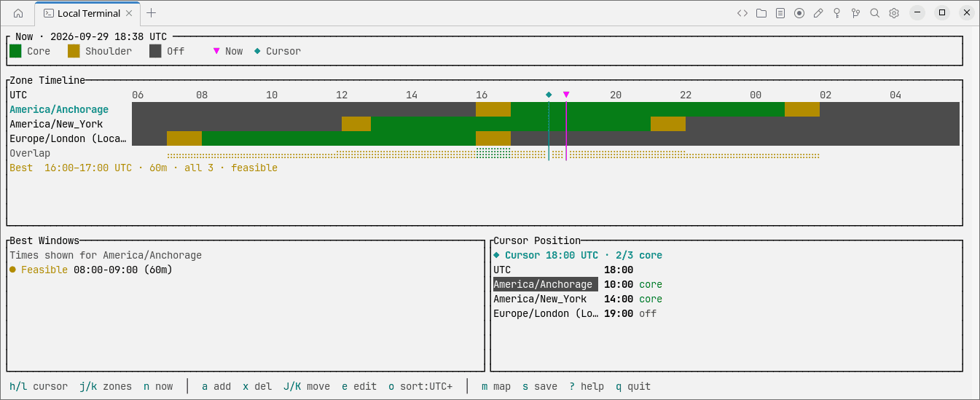Select Europe/London timeline row label
Viewport: 980px width, 400px height.
68,138
